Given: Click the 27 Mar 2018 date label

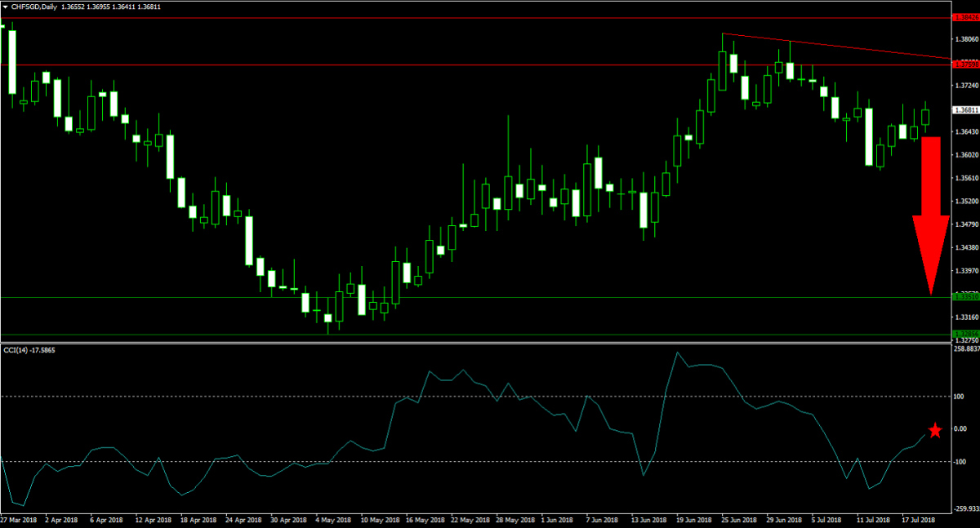Looking at the screenshot, I should pyautogui.click(x=18, y=519).
